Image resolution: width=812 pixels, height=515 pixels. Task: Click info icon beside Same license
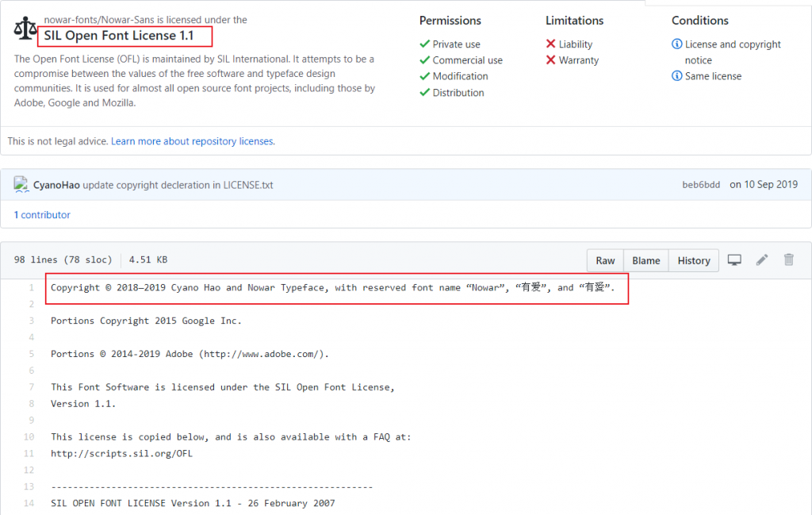click(676, 76)
